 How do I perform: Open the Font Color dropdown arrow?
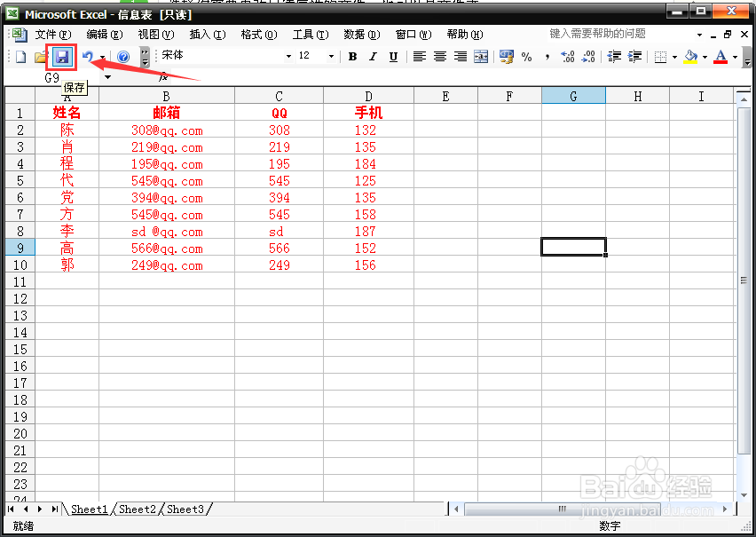735,58
